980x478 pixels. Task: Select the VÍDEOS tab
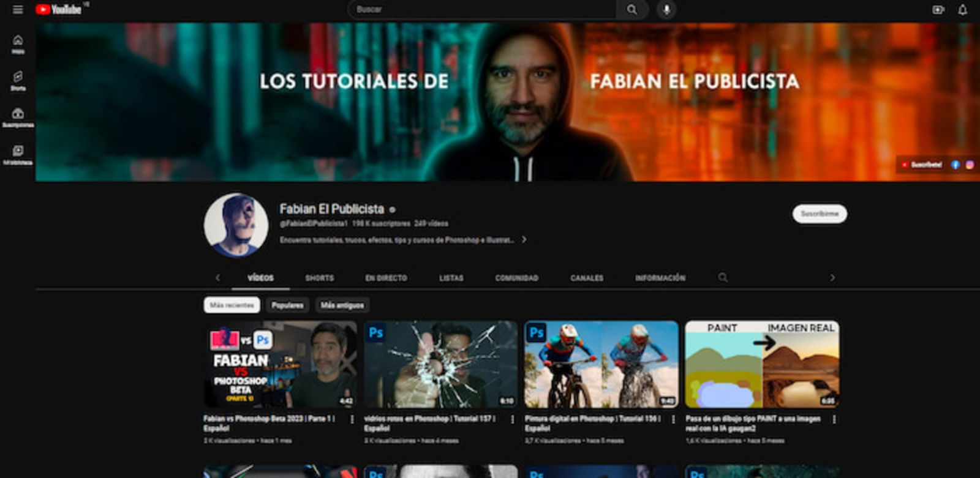pos(260,278)
